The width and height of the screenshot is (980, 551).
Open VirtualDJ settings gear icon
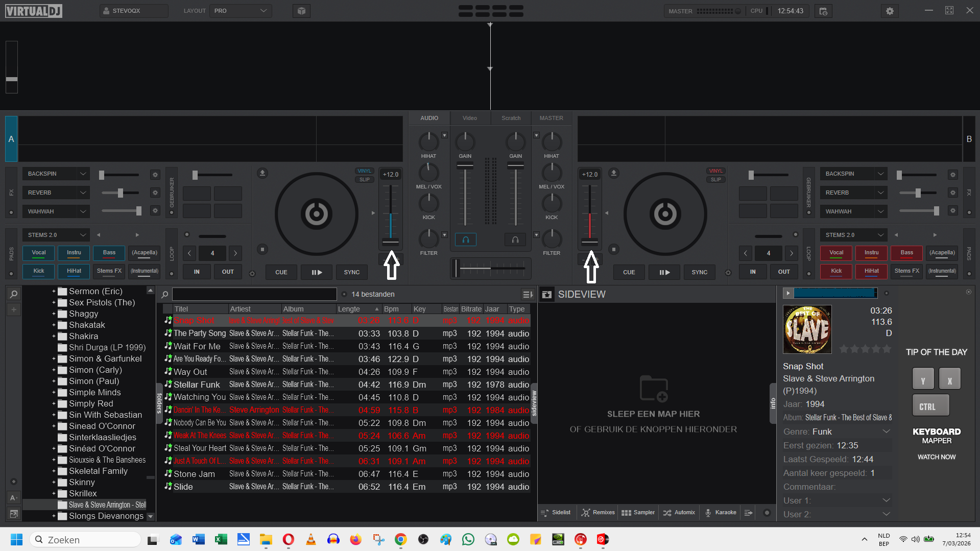(x=890, y=11)
